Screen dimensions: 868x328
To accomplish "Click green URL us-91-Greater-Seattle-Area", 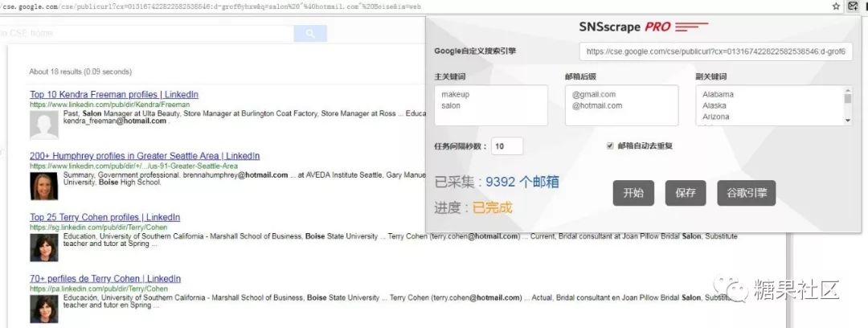I will 133,166.
